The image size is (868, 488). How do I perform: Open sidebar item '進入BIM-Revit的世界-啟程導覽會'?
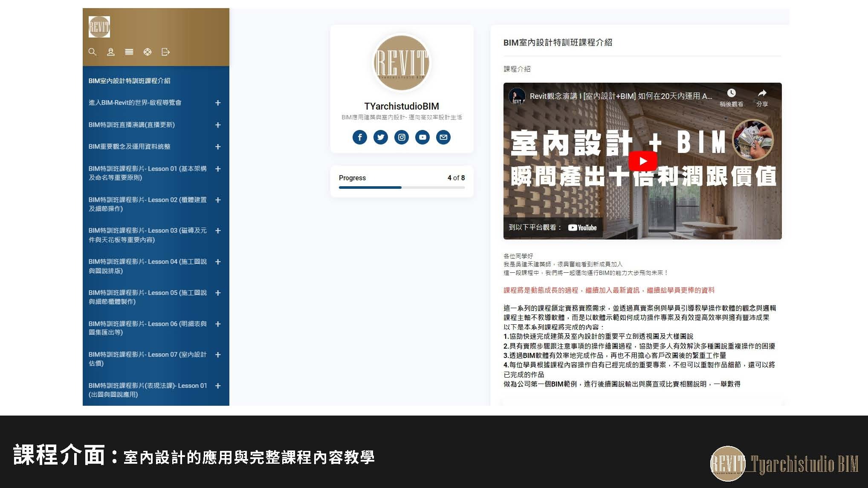[x=135, y=103]
